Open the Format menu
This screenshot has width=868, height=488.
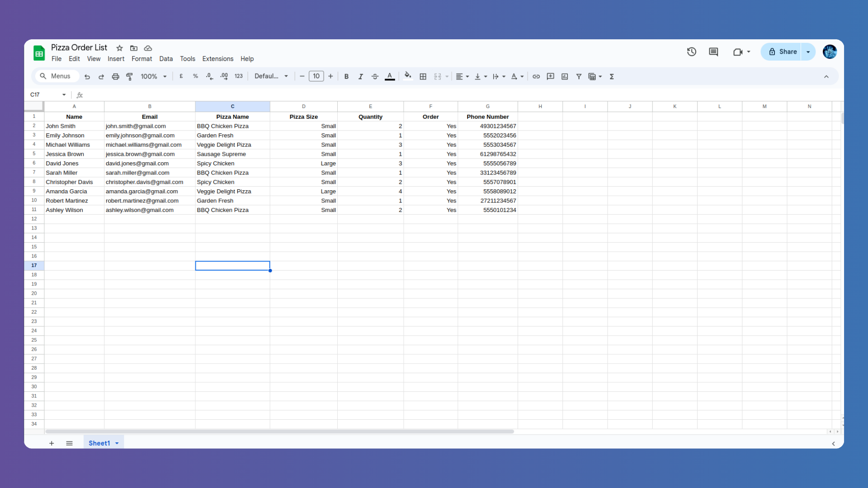click(142, 59)
